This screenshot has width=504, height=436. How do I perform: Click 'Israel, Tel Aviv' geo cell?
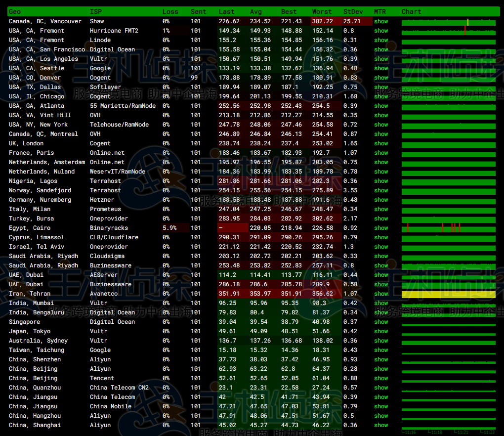pos(37,246)
